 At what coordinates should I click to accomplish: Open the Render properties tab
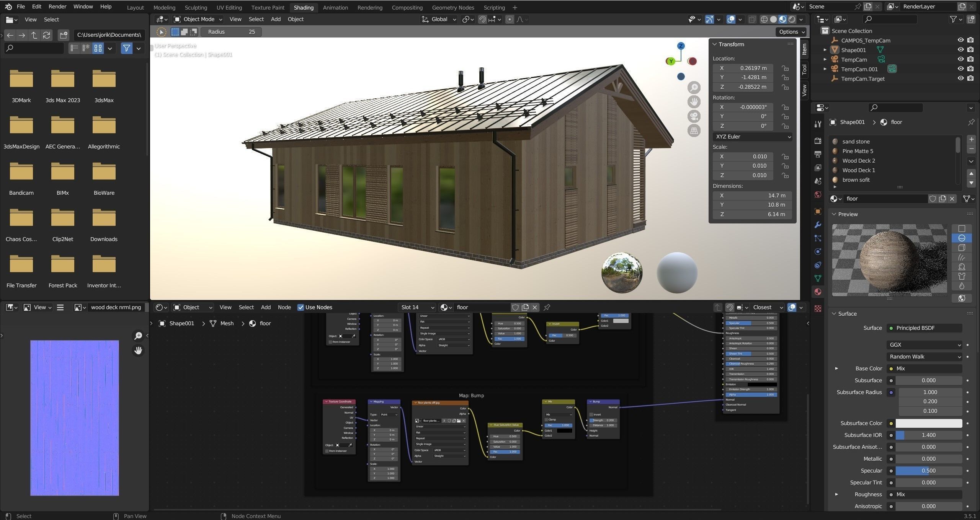(818, 141)
